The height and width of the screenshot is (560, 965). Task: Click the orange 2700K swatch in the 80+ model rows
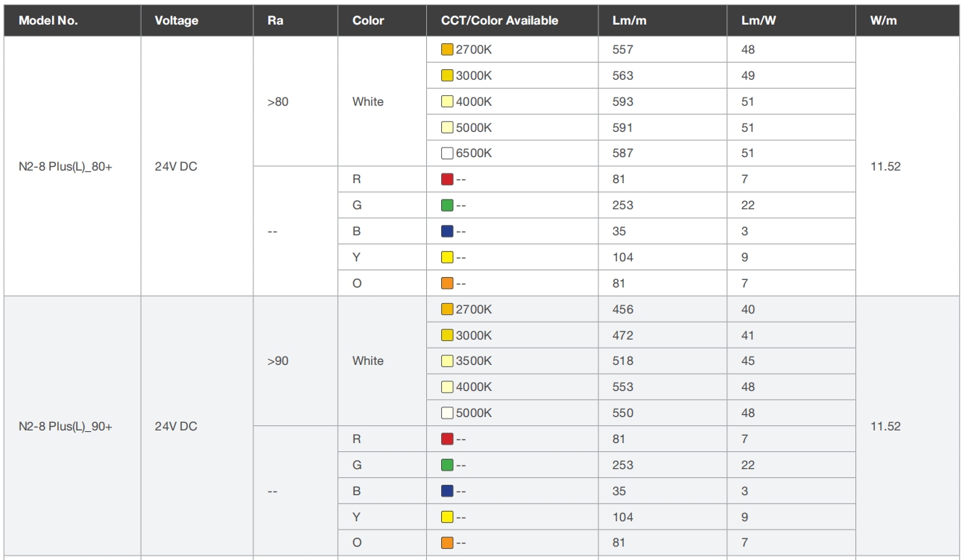[x=447, y=50]
